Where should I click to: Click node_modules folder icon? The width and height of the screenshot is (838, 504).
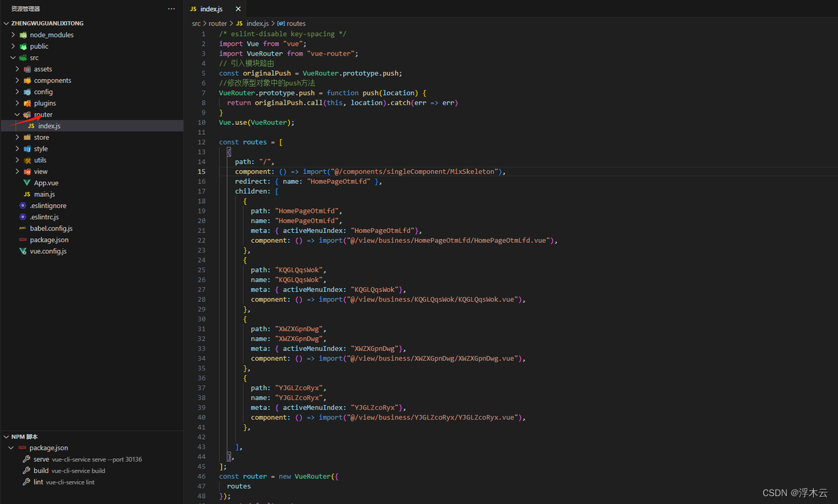tap(24, 35)
